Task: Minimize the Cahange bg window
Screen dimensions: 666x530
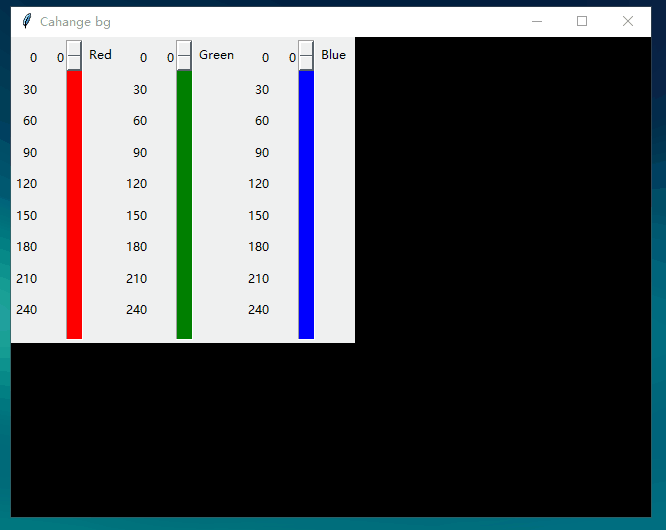Action: coord(537,21)
